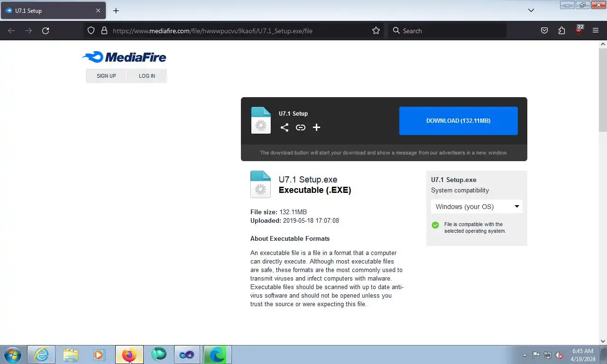Click DOWNLOAD (132.11MB) button
The image size is (607, 364).
pyautogui.click(x=459, y=121)
